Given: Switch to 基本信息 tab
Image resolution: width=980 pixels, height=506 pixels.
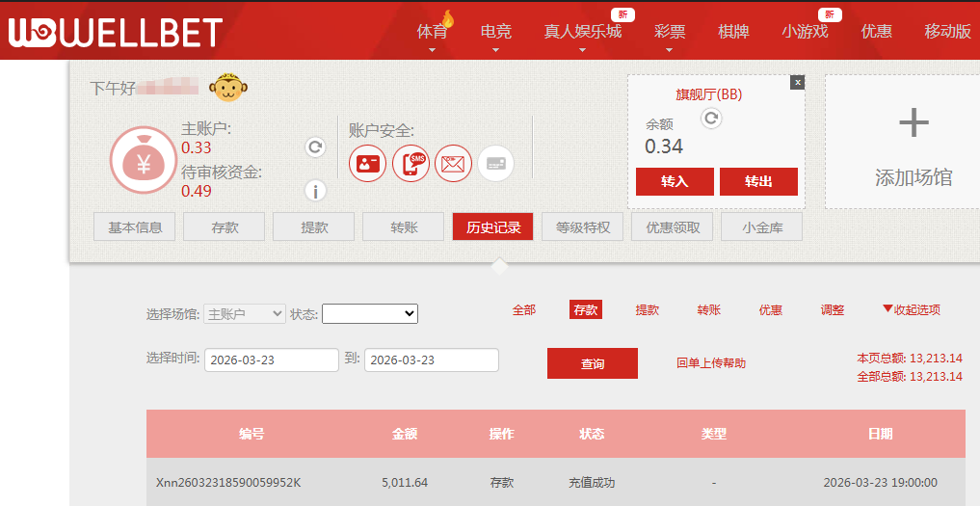Looking at the screenshot, I should click(134, 227).
